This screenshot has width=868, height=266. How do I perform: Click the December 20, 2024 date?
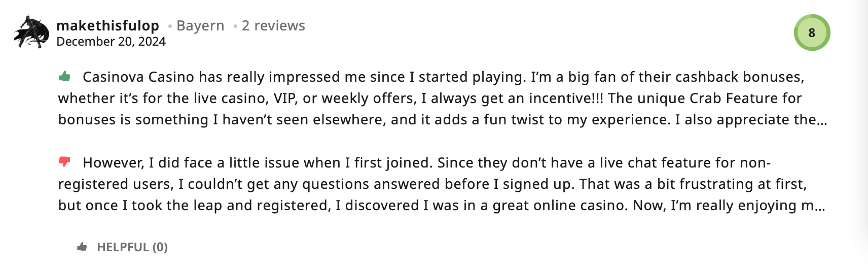click(x=111, y=42)
